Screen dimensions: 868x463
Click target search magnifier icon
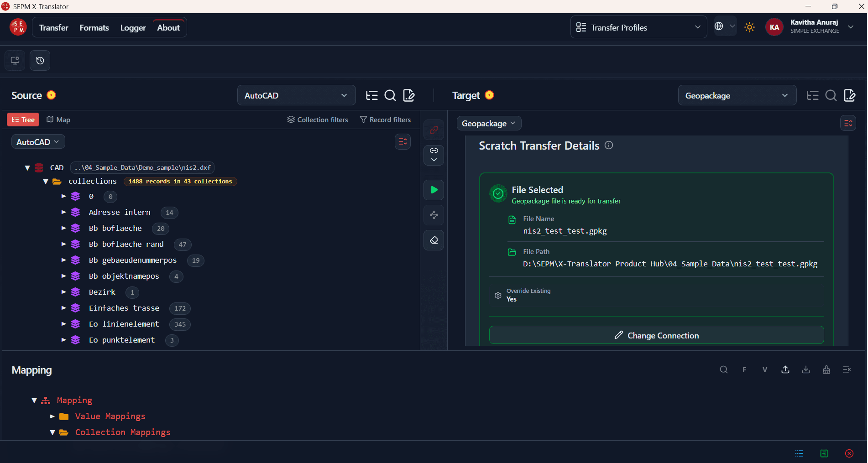(x=831, y=95)
